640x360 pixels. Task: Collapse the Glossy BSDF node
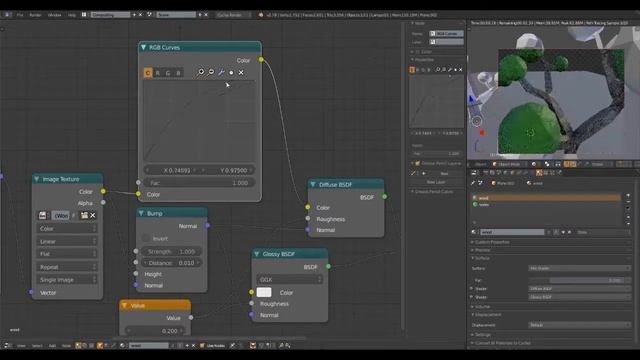(x=257, y=254)
